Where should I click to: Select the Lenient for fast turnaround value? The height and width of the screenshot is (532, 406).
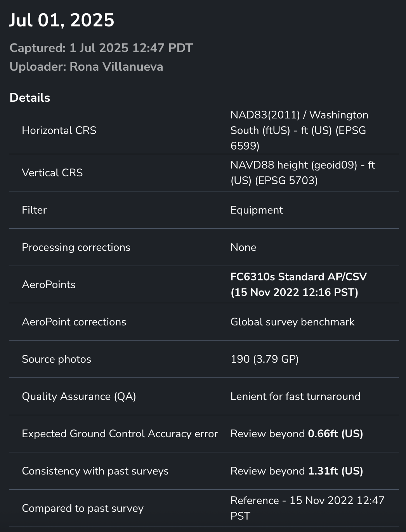[x=295, y=396]
